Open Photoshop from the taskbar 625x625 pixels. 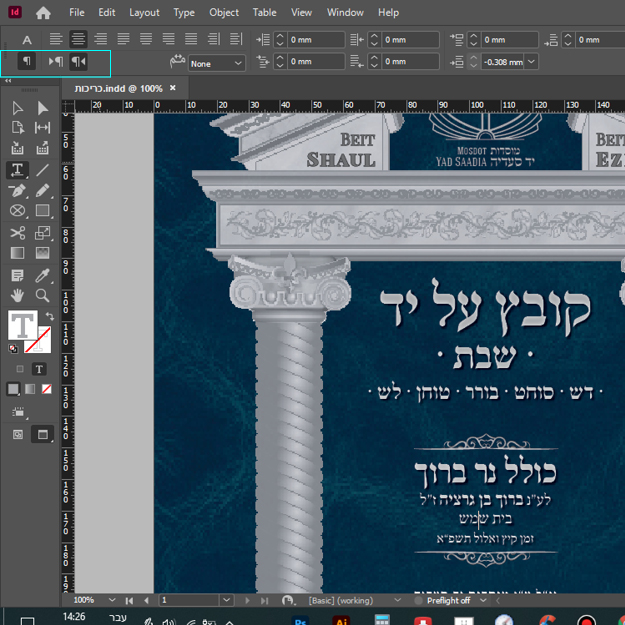click(299, 620)
